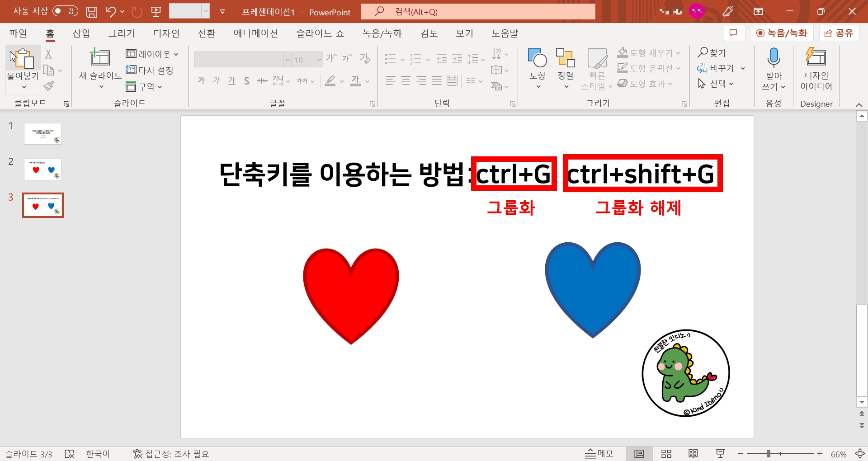The image size is (868, 461).
Task: Click Replace (바꾸기) button
Action: (x=716, y=68)
